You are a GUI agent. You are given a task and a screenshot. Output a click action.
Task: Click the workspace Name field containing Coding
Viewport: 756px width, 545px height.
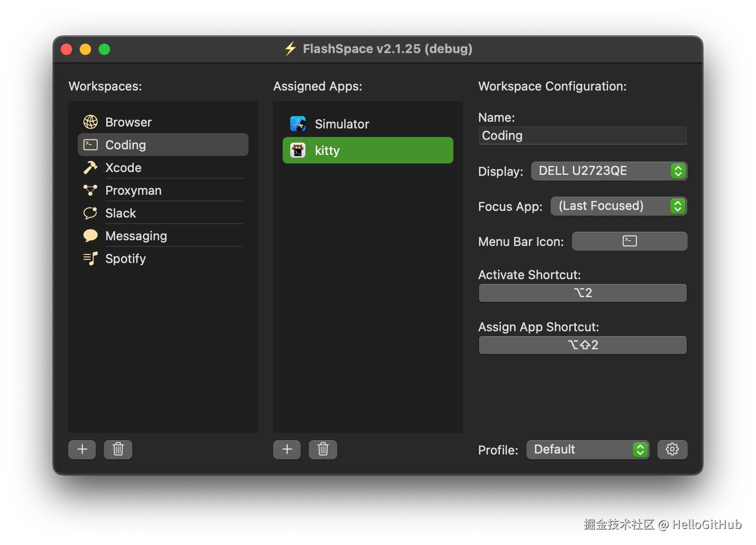pos(582,136)
